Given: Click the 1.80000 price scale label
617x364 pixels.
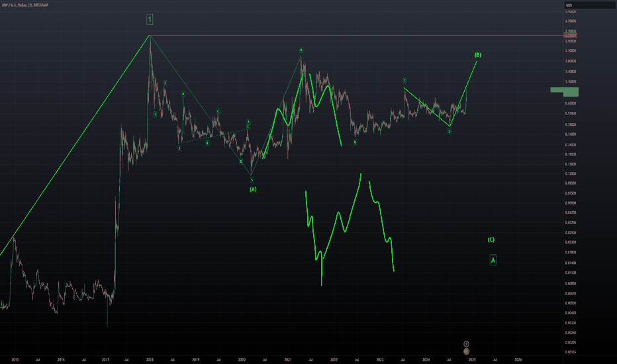Looking at the screenshot, I should pos(571,61).
